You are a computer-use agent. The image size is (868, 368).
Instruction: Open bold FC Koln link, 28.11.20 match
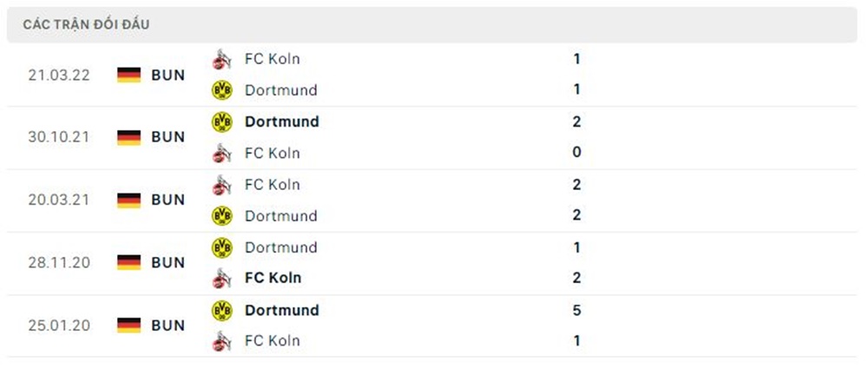coord(273,279)
